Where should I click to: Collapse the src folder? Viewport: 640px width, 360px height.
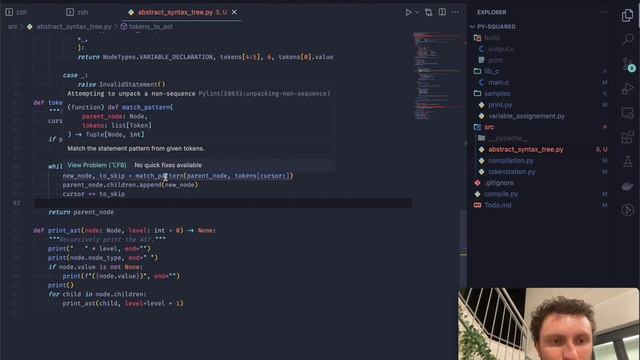489,127
